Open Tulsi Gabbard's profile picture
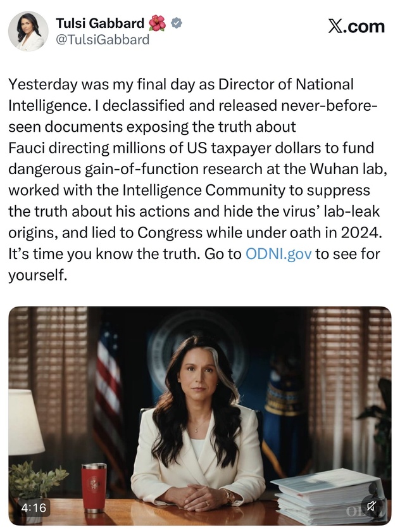The image size is (400, 532). point(28,31)
